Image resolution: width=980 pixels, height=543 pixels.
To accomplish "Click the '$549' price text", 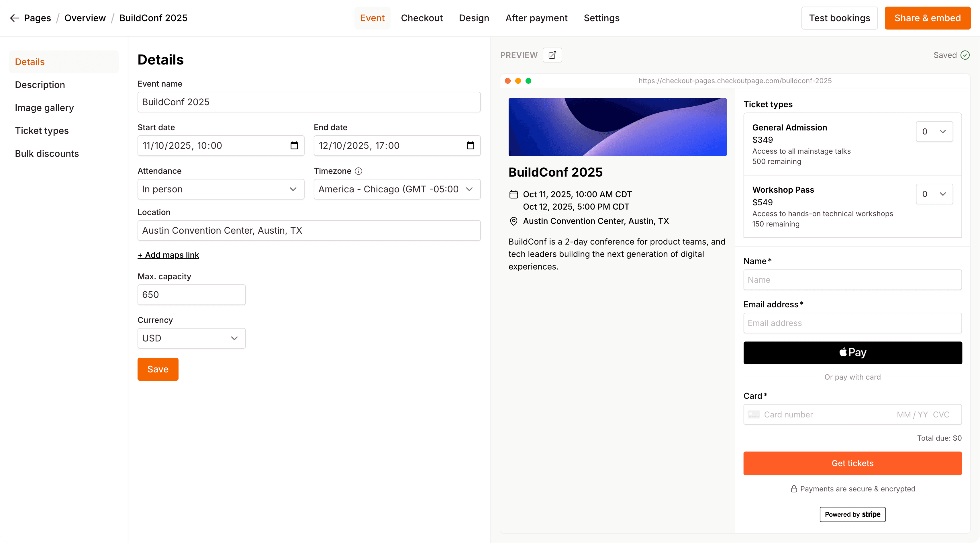I will (763, 202).
